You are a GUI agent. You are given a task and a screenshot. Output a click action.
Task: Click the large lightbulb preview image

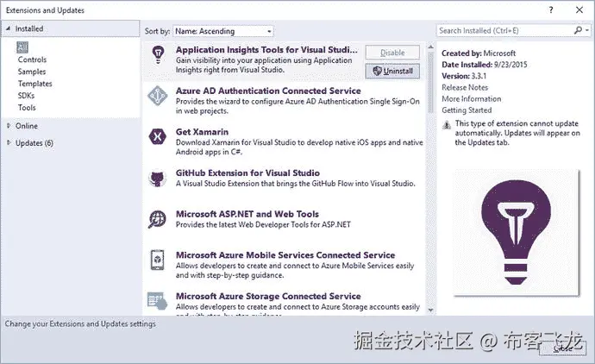[516, 232]
